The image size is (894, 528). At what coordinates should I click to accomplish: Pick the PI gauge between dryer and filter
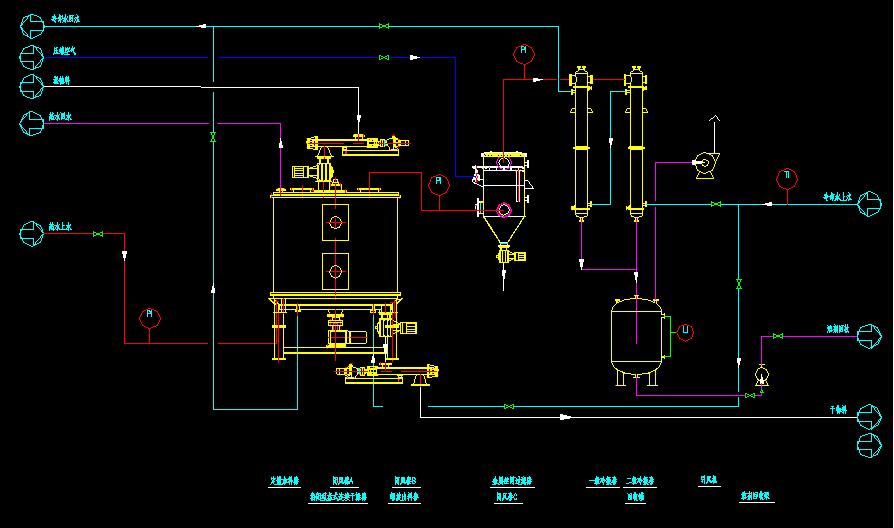coord(437,184)
